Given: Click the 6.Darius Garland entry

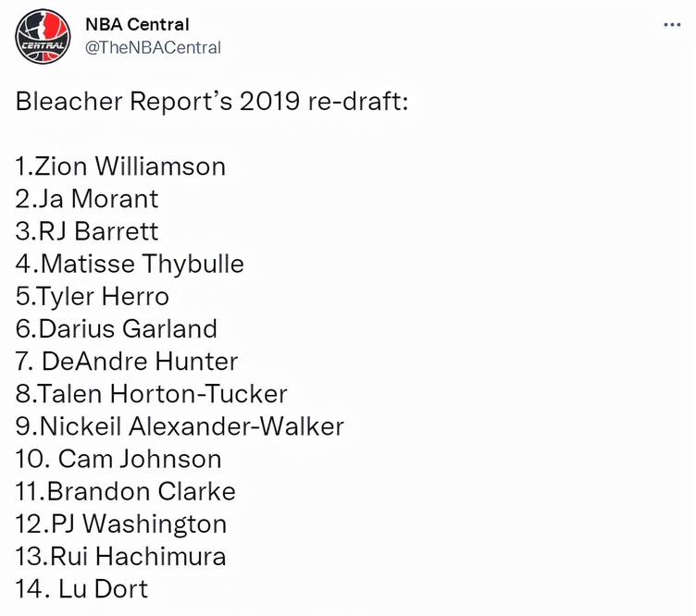Looking at the screenshot, I should pyautogui.click(x=117, y=328).
